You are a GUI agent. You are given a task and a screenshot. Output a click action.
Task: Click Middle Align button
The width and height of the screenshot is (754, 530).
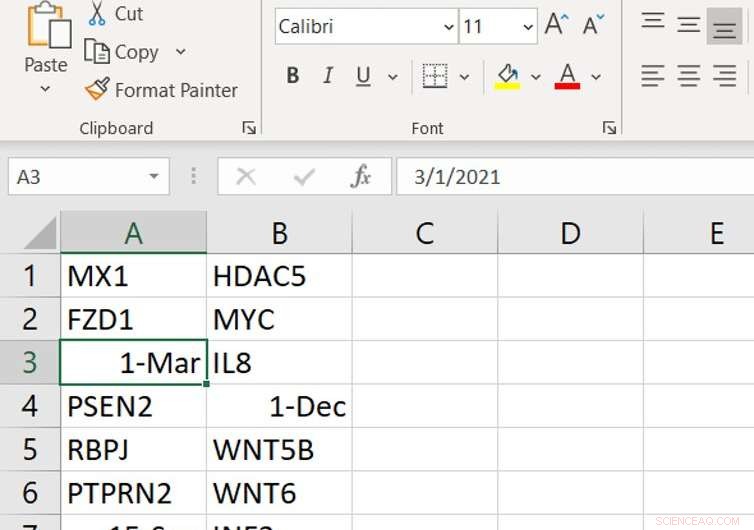689,24
